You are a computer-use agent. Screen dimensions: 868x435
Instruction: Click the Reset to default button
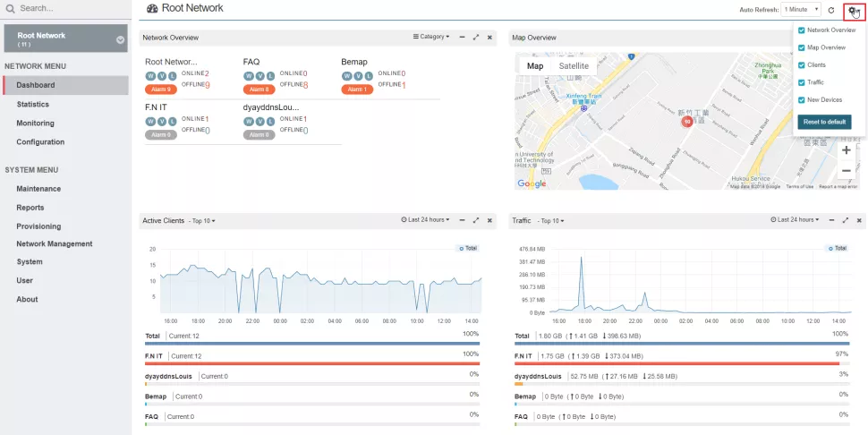click(x=824, y=122)
